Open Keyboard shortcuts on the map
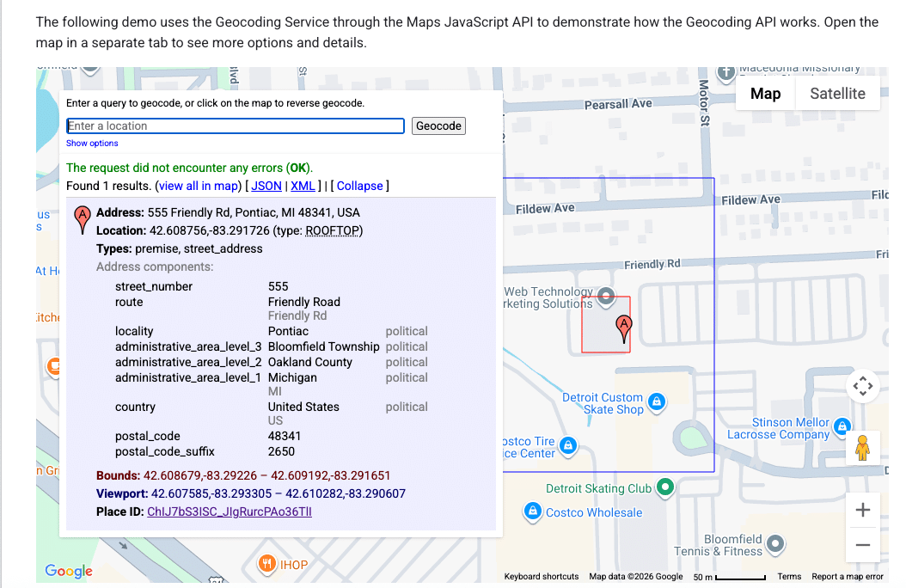 [542, 577]
